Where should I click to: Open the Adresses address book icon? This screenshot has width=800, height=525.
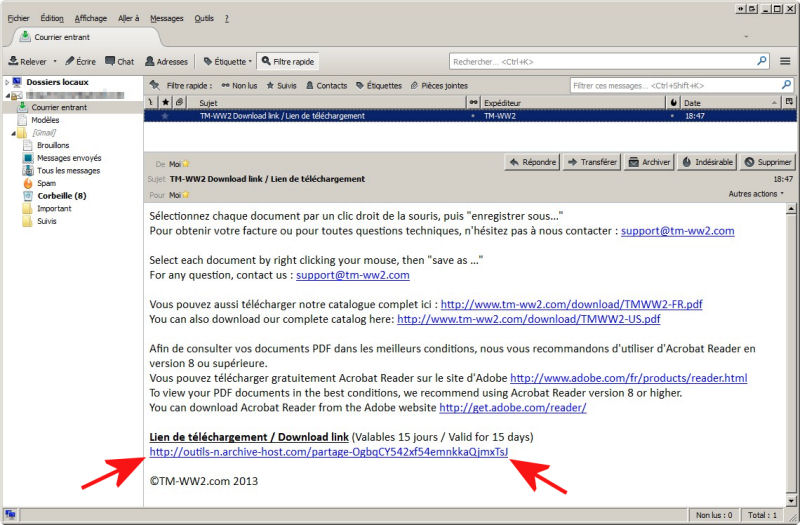[x=151, y=61]
